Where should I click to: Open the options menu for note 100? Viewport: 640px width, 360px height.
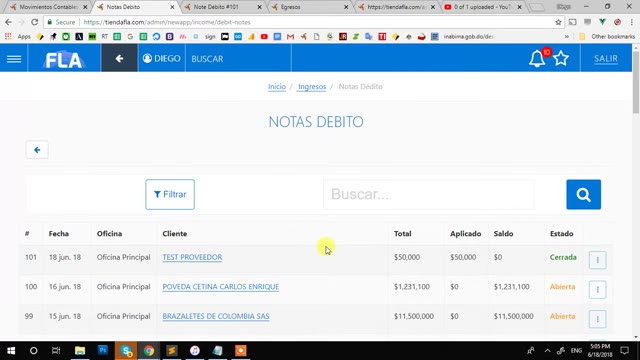(x=598, y=289)
